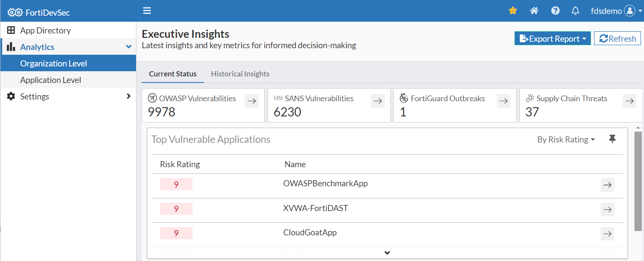644x261 pixels.
Task: Open FortiGuard Outbreaks arrow icon
Action: 504,101
